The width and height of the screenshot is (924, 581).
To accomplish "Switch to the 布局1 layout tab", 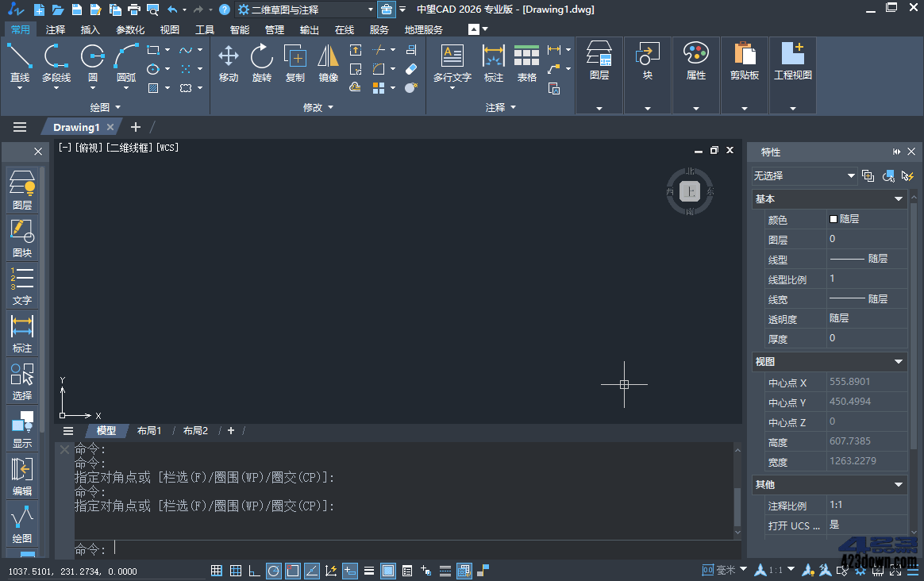I will (149, 430).
